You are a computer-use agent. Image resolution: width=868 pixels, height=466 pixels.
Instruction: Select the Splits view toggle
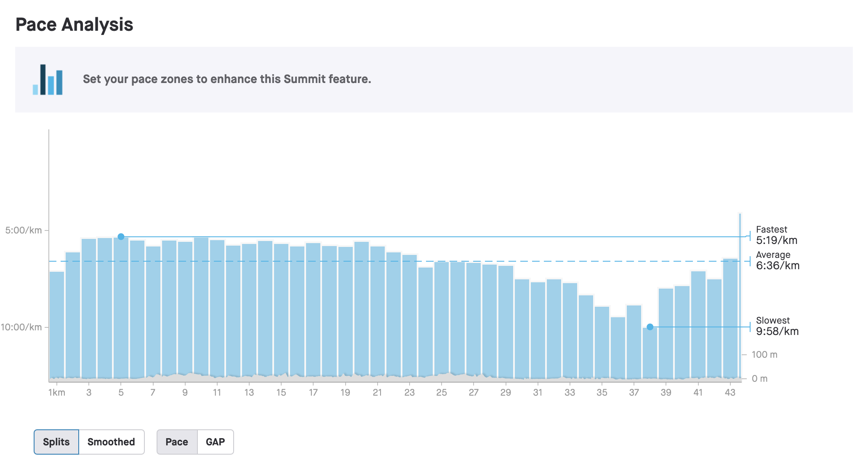tap(56, 442)
